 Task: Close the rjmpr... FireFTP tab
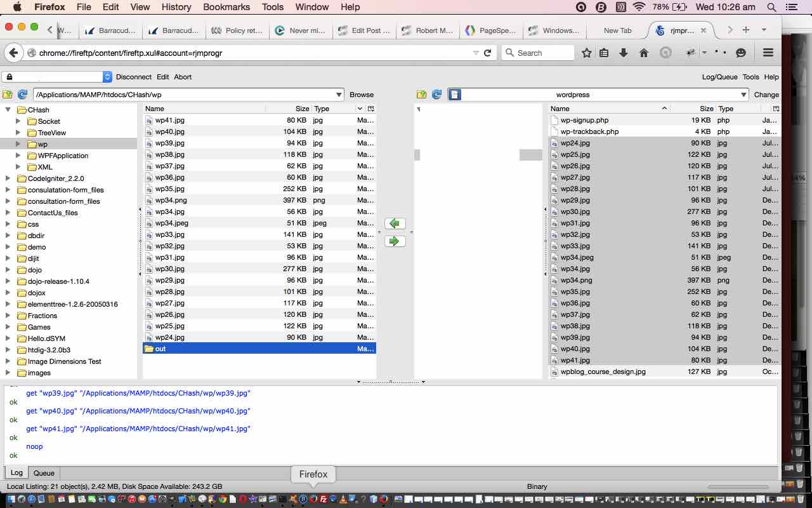tap(704, 30)
